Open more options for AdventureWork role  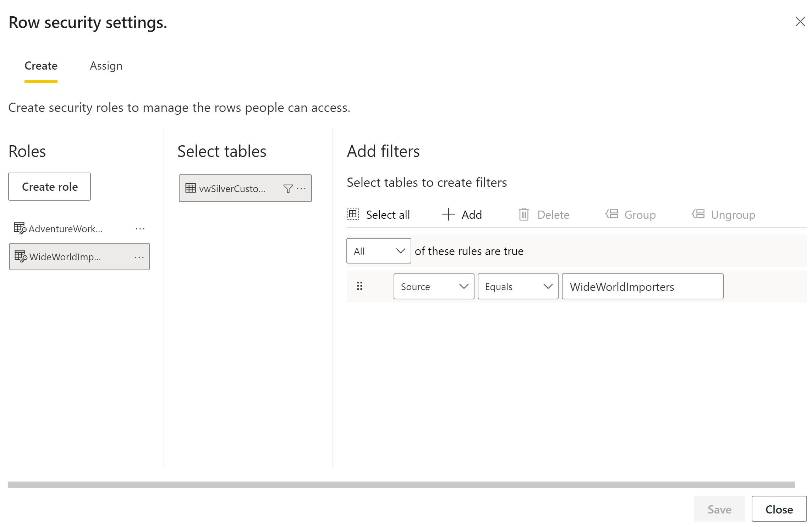[140, 229]
